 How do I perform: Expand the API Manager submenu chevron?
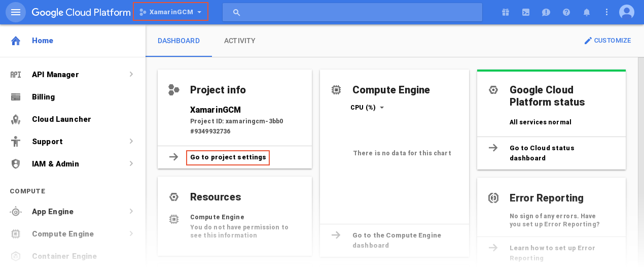(131, 75)
